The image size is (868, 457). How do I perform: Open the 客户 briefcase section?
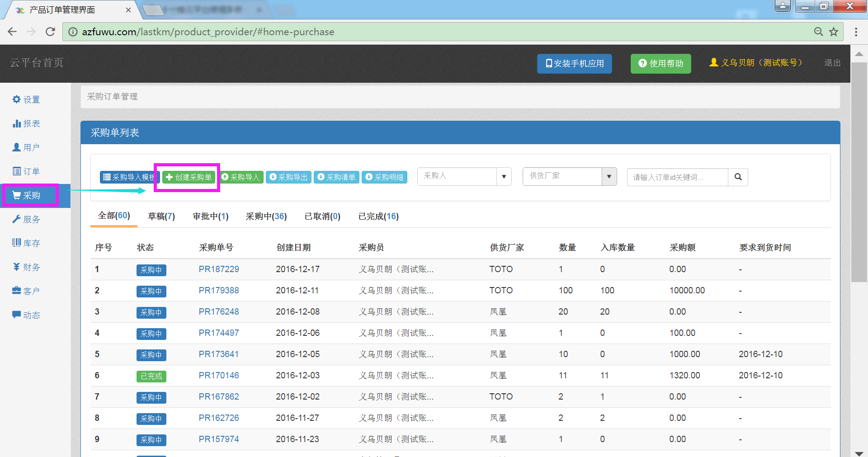tap(26, 291)
